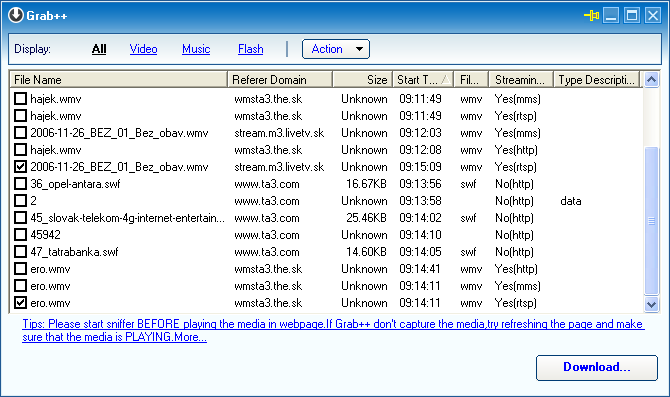Sort by the Fil... column header
The height and width of the screenshot is (397, 670).
coord(471,79)
